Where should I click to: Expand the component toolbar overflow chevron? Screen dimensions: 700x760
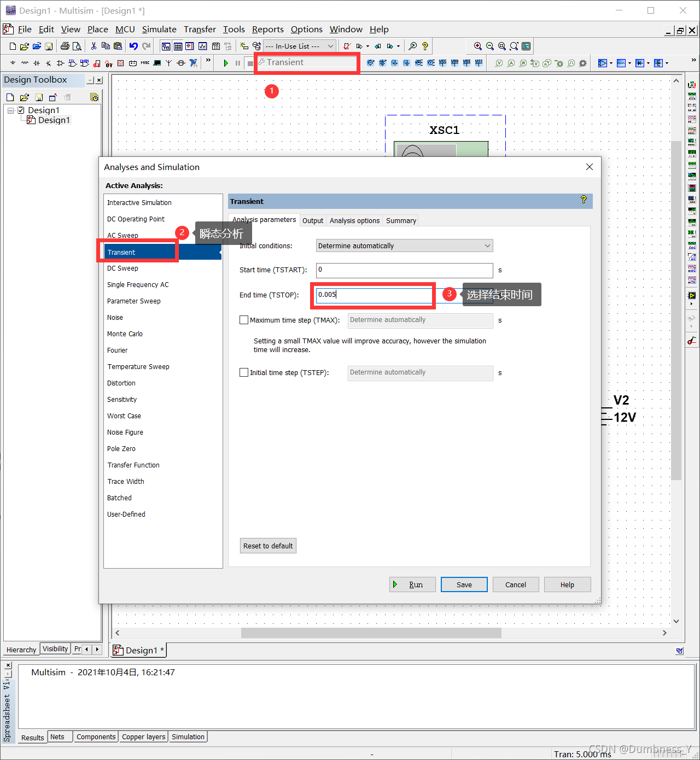pyautogui.click(x=208, y=60)
